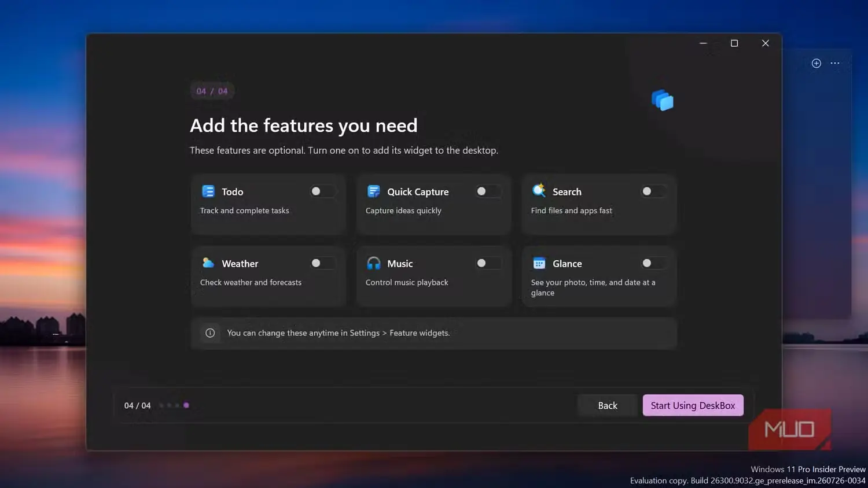
Task: Click the Music headphones icon
Action: tap(374, 263)
